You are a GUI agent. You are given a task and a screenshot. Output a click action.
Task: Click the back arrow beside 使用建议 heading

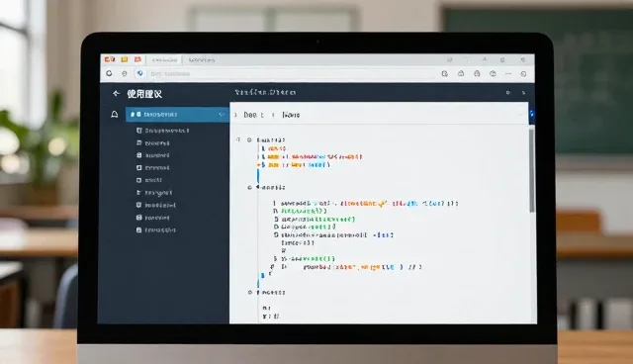[117, 94]
